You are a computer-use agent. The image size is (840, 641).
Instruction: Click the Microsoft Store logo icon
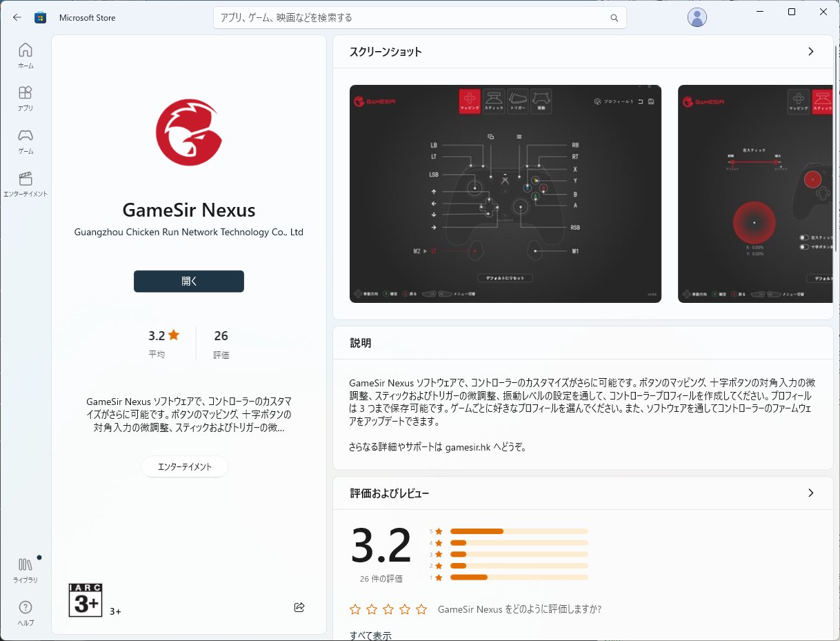coord(40,17)
